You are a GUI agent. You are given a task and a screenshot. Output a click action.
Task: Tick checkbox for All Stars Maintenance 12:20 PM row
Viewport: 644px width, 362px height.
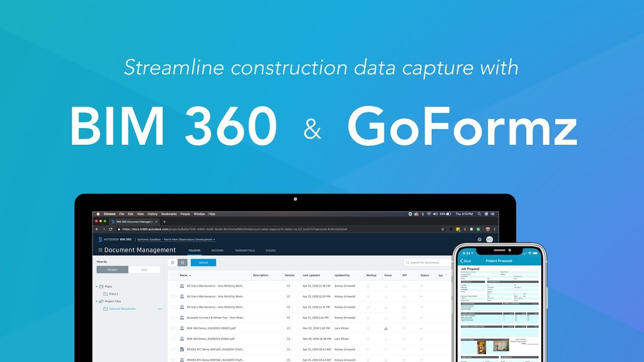coord(174,297)
